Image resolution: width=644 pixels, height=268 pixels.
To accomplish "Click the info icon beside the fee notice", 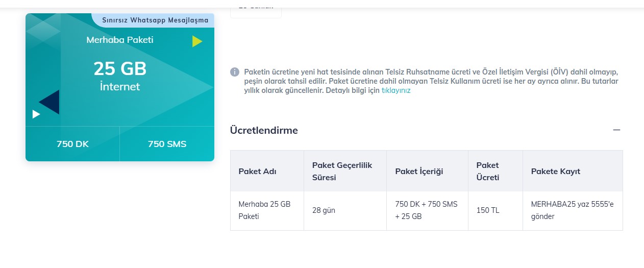I will (x=235, y=72).
